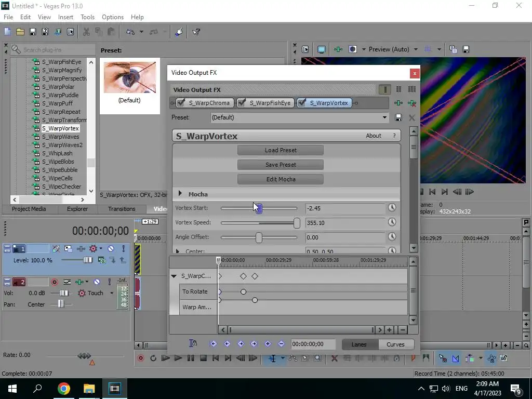
Task: Mute video track 1
Action: tap(111, 249)
